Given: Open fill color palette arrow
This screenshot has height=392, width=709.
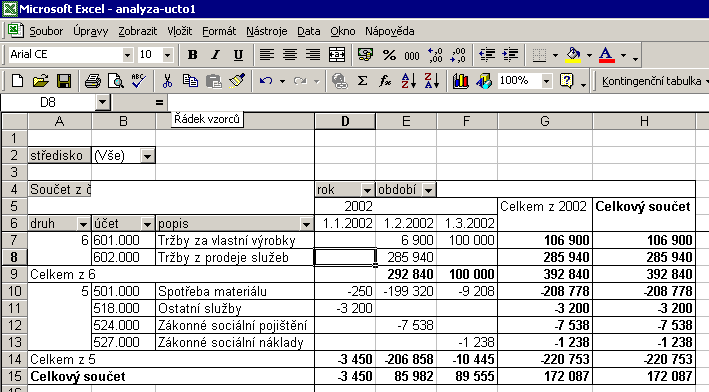Looking at the screenshot, I should tap(590, 56).
